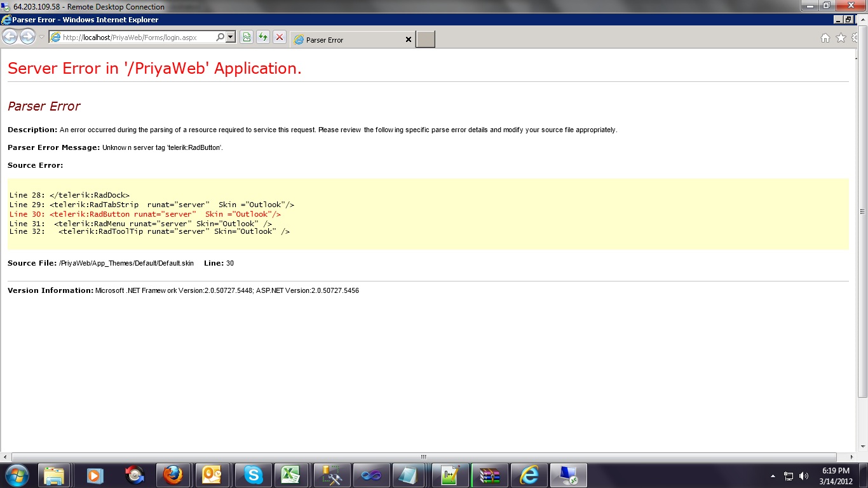Screen dimensions: 868x488
Task: Open the red disc application in taskbar
Action: 135,475
